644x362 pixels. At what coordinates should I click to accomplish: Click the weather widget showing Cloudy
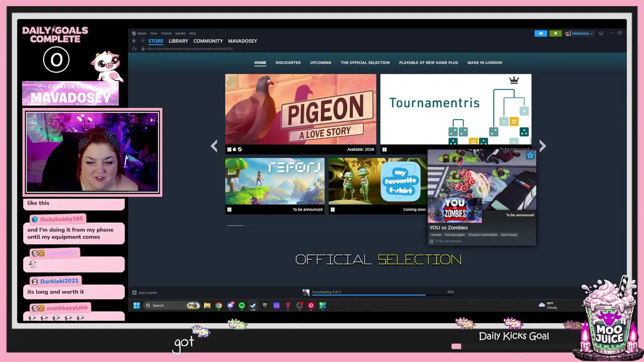548,305
